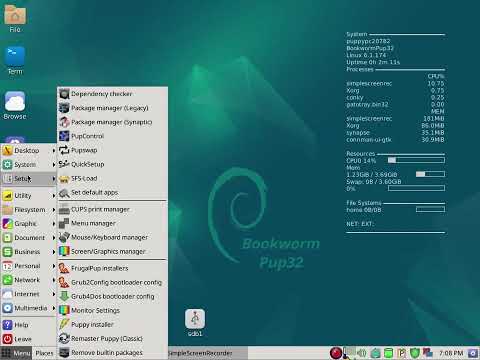Click the clipboard P tray icon
Viewport: 480px width, 360px height.
click(402, 353)
